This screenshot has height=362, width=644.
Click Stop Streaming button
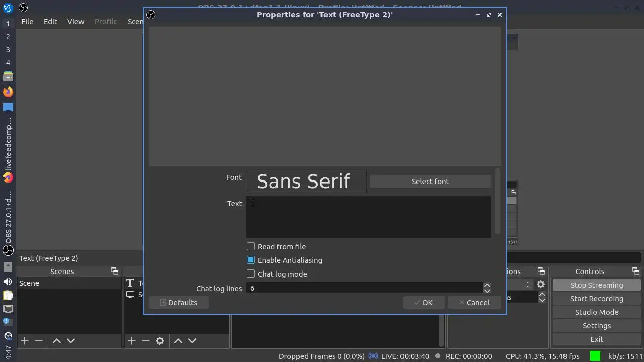pos(596,285)
